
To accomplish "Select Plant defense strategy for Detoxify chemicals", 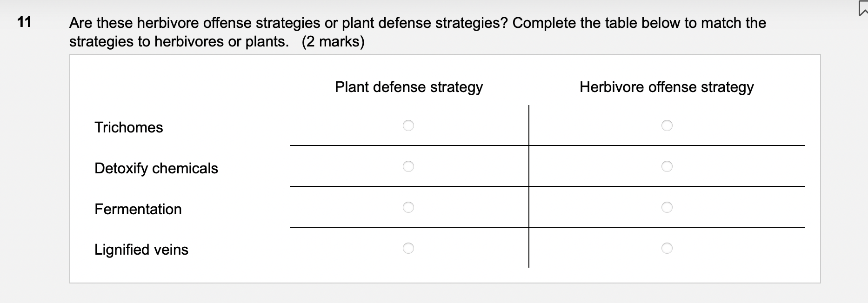I will pos(408,165).
